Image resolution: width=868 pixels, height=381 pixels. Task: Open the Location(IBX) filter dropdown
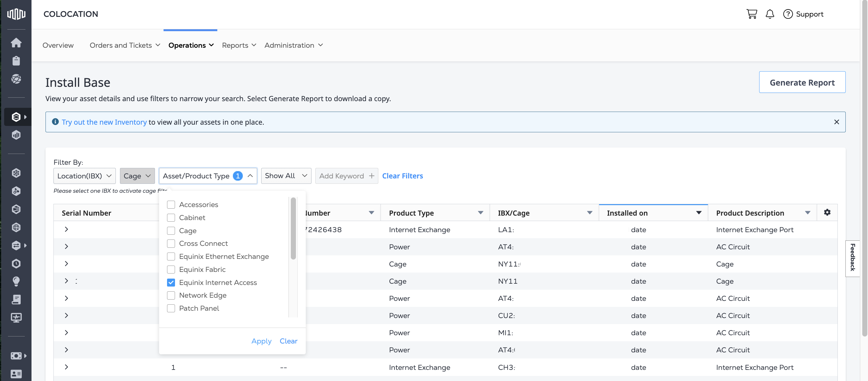pos(84,176)
